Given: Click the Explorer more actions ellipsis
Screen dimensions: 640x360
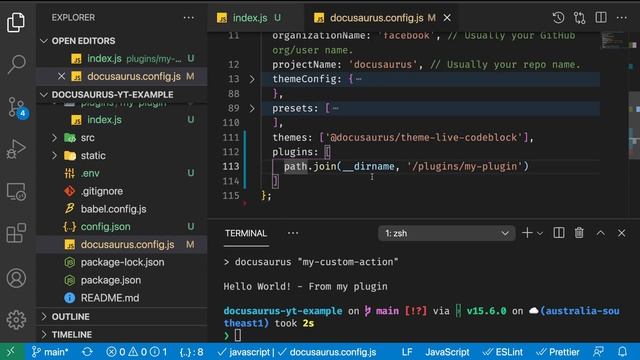Looking at the screenshot, I should coord(189,18).
